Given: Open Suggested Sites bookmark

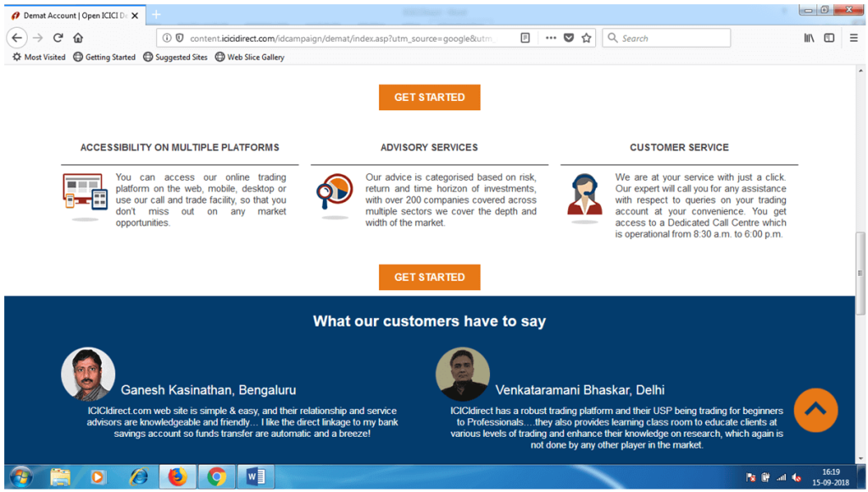Looking at the screenshot, I should pos(175,57).
